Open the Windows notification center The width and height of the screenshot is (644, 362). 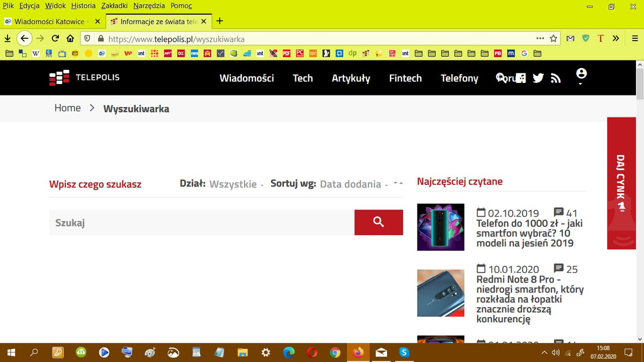tap(628, 352)
